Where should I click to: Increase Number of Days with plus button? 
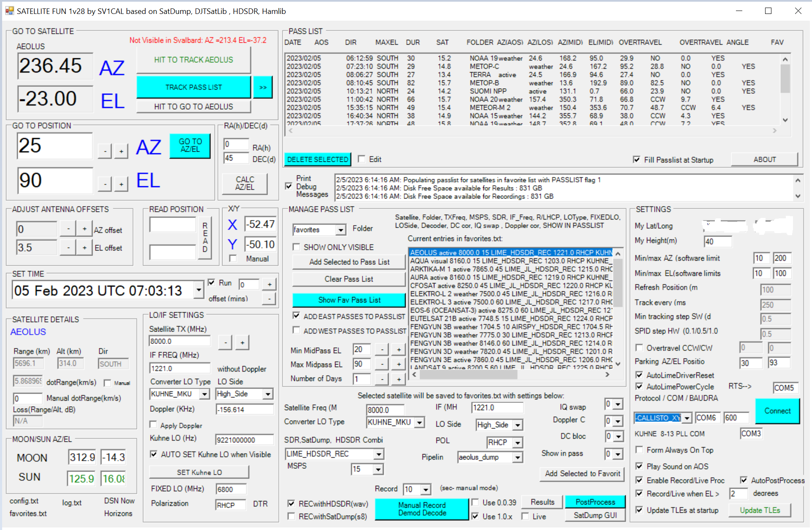(x=398, y=379)
